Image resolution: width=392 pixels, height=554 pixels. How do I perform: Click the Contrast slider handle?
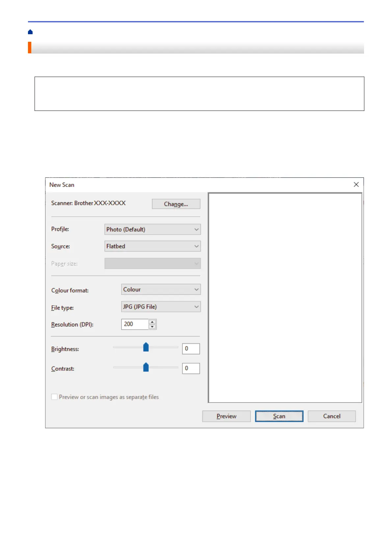[146, 367]
